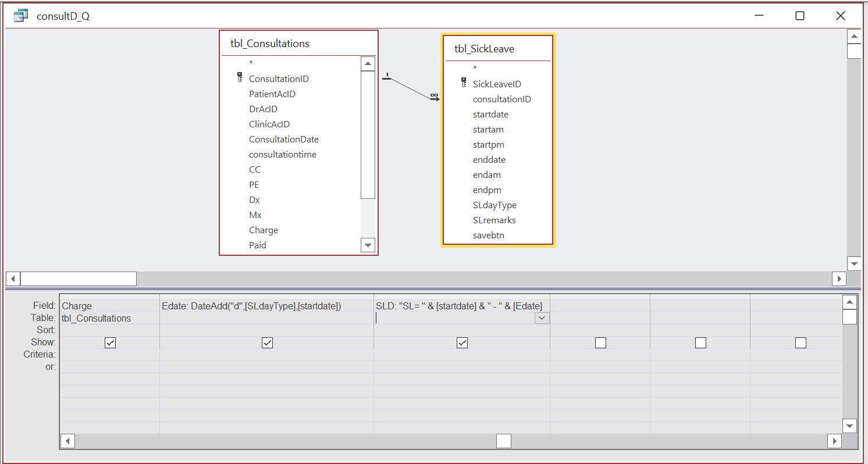The image size is (868, 464).
Task: Select the consultationtime field
Action: (283, 154)
